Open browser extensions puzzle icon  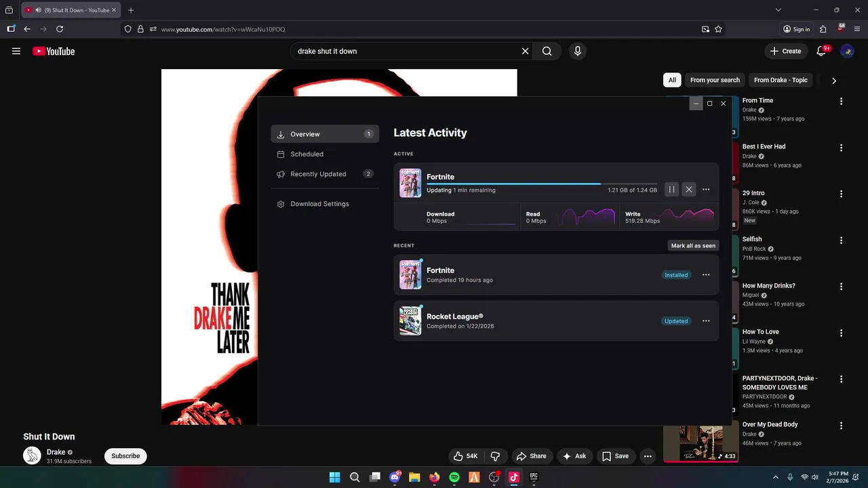coord(823,29)
